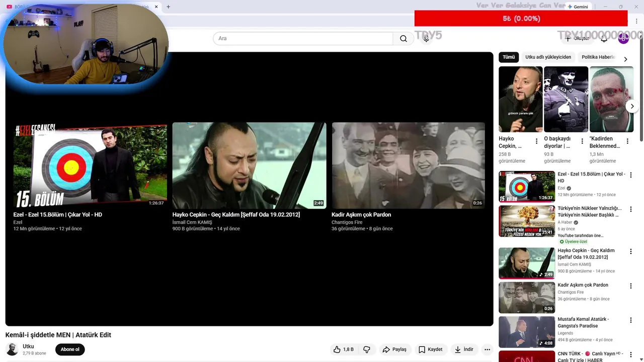
Task: Open options for Türkiye'nin Nükleer Yalnızlığı video
Action: (631, 209)
